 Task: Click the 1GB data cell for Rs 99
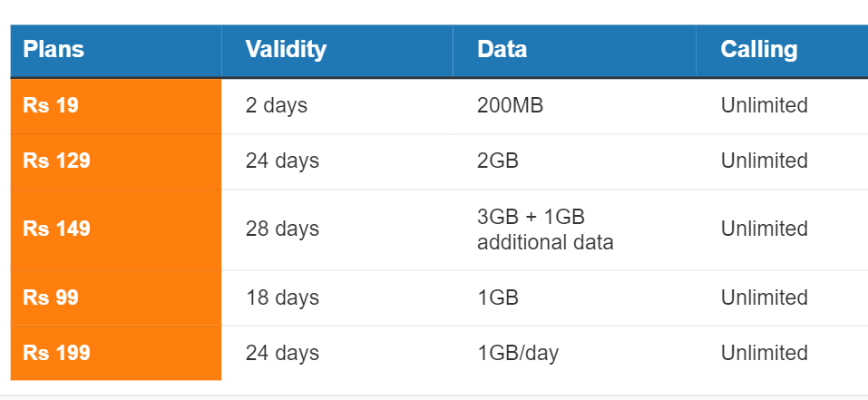pos(498,298)
